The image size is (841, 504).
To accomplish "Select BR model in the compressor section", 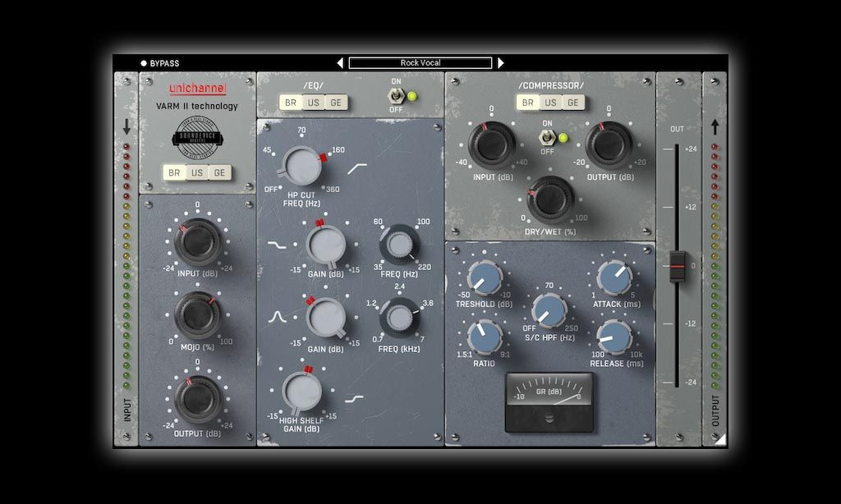I will pyautogui.click(x=528, y=103).
